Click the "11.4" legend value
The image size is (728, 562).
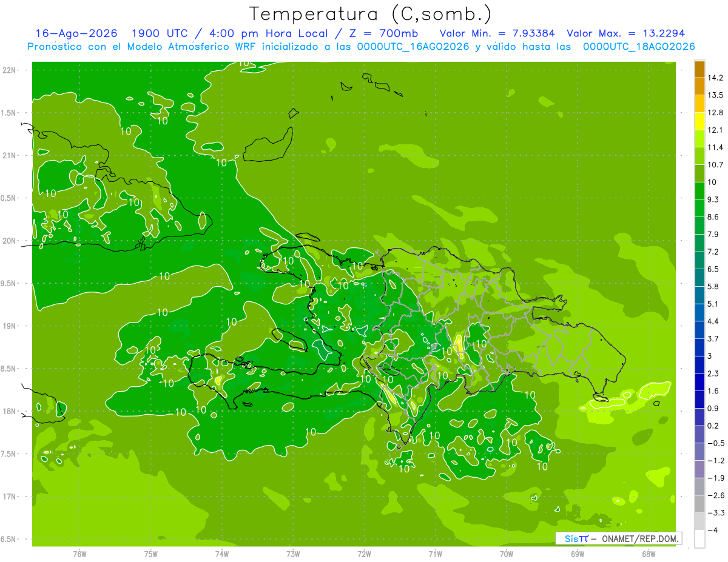click(715, 147)
